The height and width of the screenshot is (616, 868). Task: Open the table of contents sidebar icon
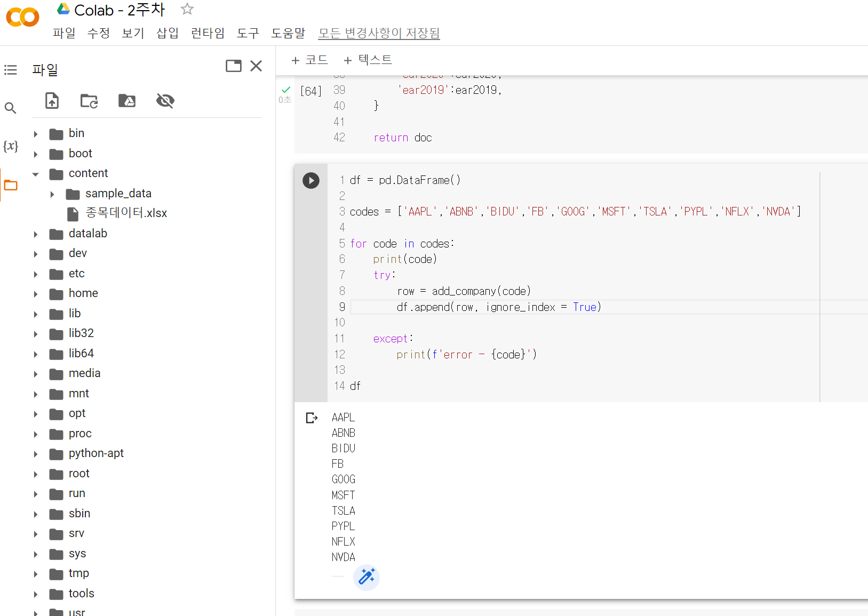(x=11, y=70)
